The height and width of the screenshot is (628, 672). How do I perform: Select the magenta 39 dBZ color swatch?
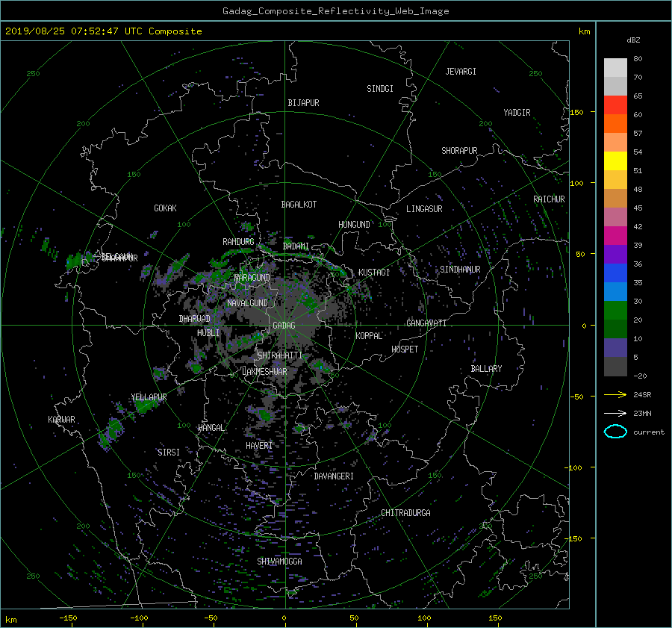coord(615,236)
